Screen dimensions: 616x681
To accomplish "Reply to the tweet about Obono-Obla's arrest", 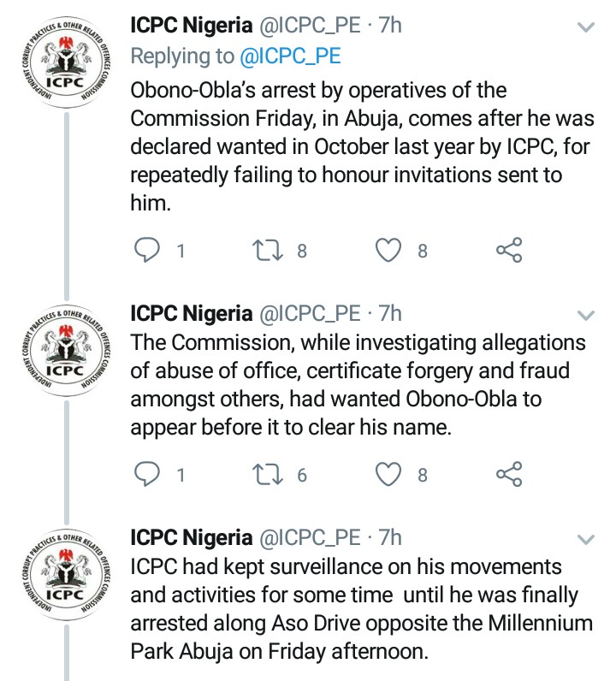I will pos(149,250).
